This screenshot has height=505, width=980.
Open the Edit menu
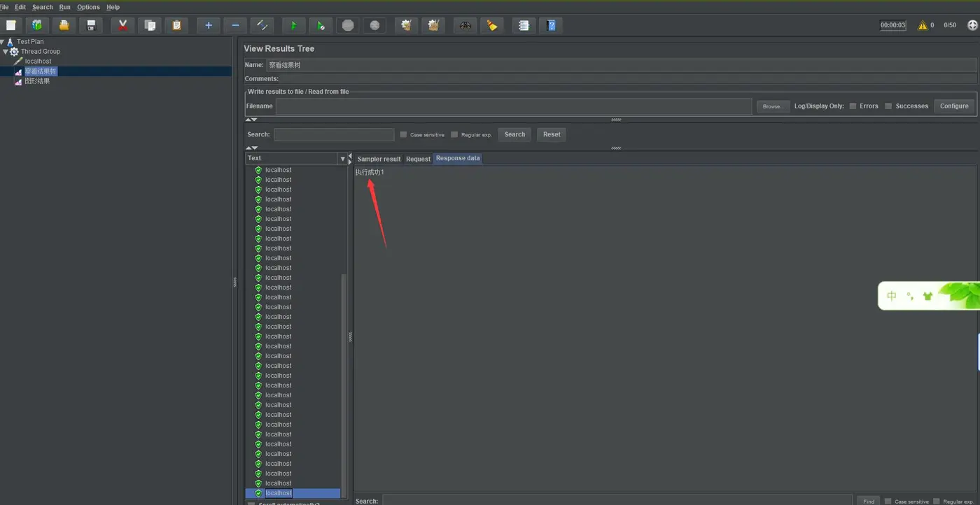tap(20, 7)
